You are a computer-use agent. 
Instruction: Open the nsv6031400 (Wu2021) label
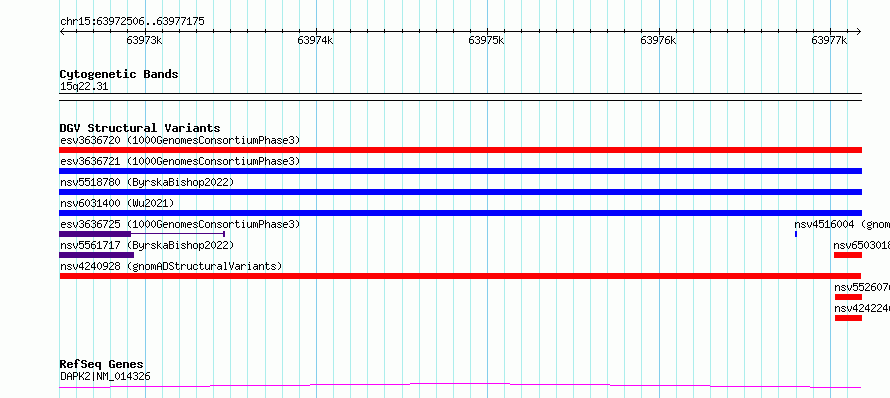(x=117, y=203)
